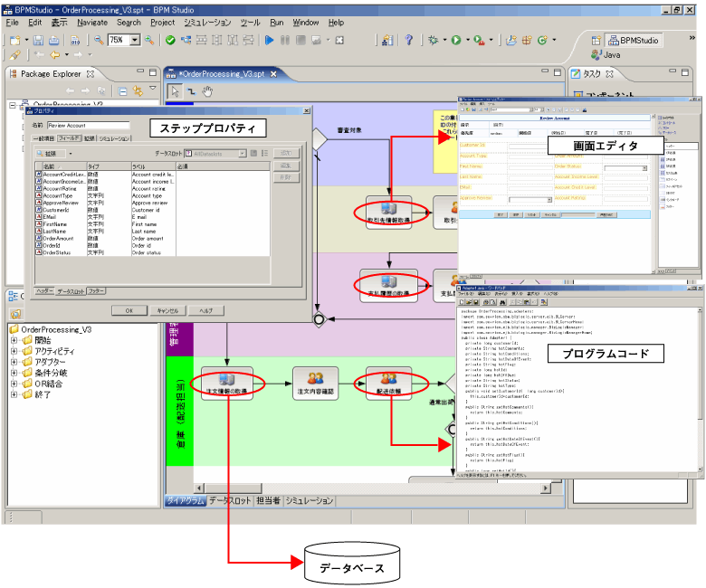Click the green checkmark validate icon
The image size is (706, 588).
[170, 41]
